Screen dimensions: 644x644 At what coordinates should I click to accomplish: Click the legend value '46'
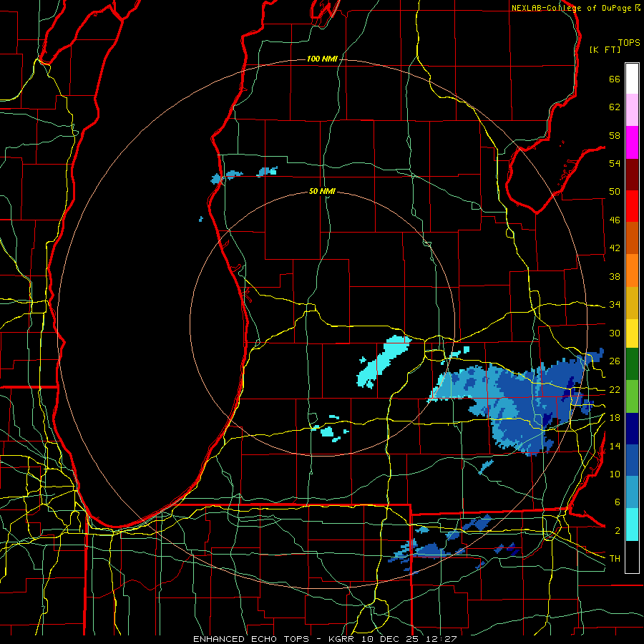pyautogui.click(x=615, y=220)
